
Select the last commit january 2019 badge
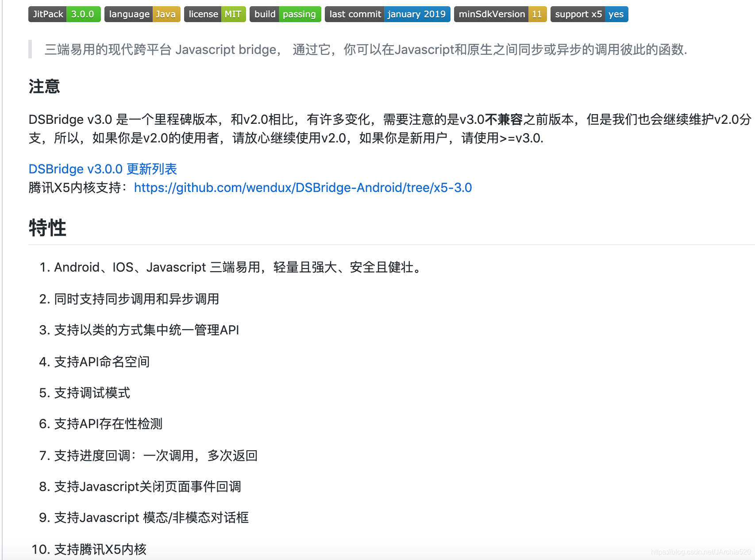(387, 14)
